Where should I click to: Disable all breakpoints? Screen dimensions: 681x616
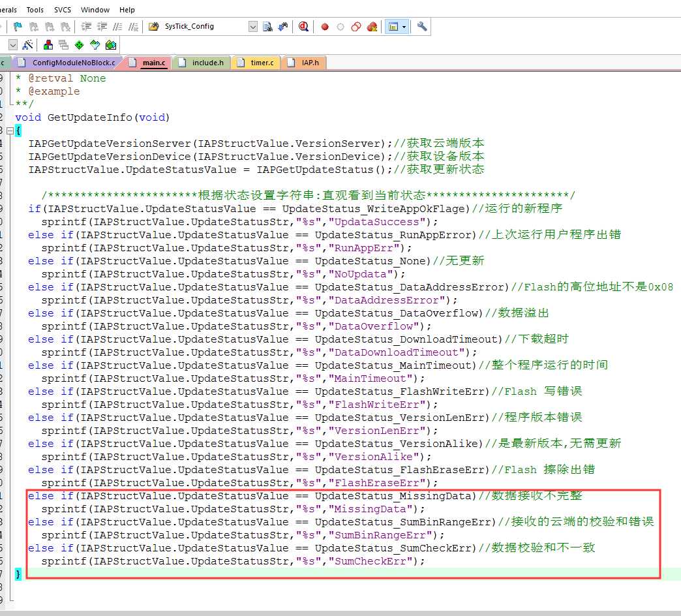tap(356, 27)
